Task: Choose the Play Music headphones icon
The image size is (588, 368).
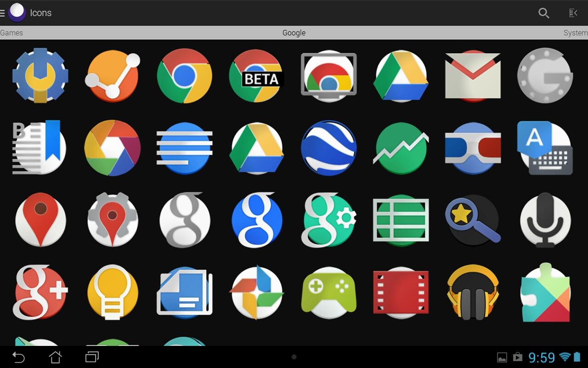Action: click(x=473, y=292)
